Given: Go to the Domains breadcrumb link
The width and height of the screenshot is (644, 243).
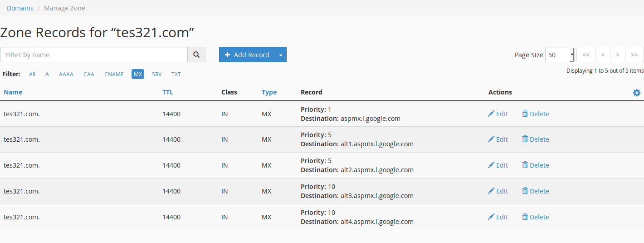Looking at the screenshot, I should click(x=20, y=8).
